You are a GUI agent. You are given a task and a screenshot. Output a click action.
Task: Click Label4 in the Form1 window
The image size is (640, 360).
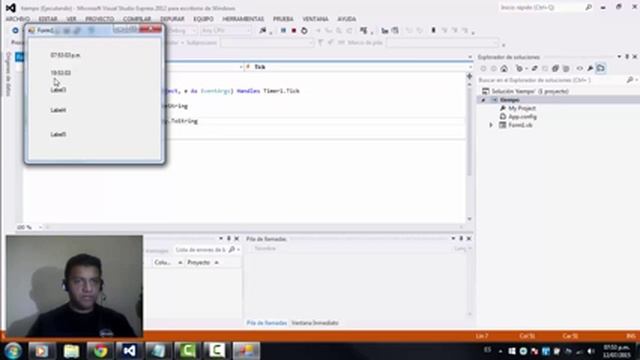tap(58, 110)
